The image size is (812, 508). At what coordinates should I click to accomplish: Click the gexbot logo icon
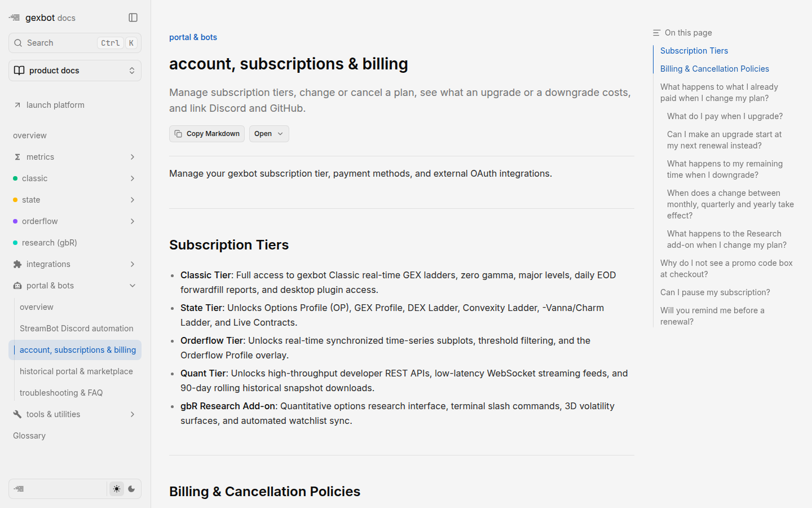[x=15, y=18]
